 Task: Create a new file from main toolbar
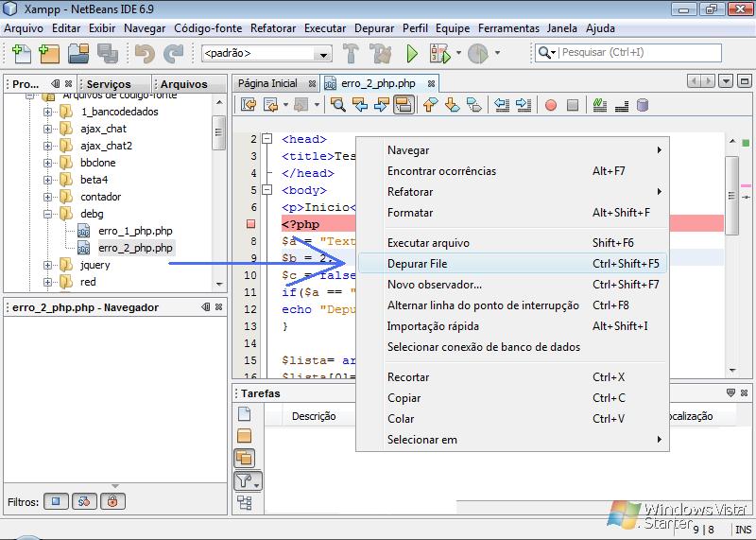point(21,53)
